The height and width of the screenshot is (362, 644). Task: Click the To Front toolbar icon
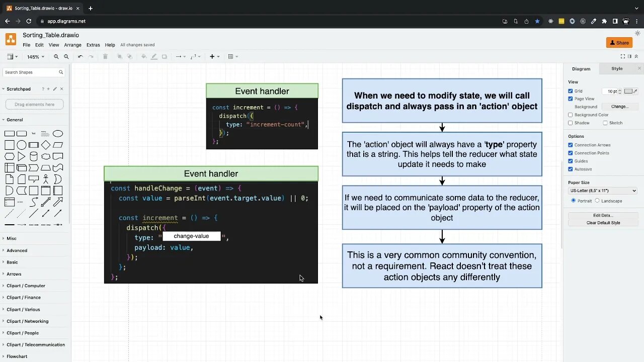pyautogui.click(x=120, y=57)
